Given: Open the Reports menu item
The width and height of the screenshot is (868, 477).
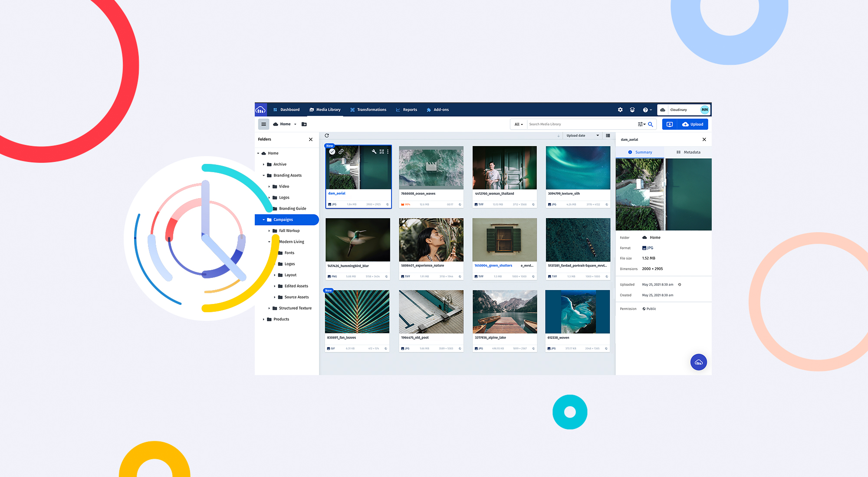Looking at the screenshot, I should coord(410,110).
